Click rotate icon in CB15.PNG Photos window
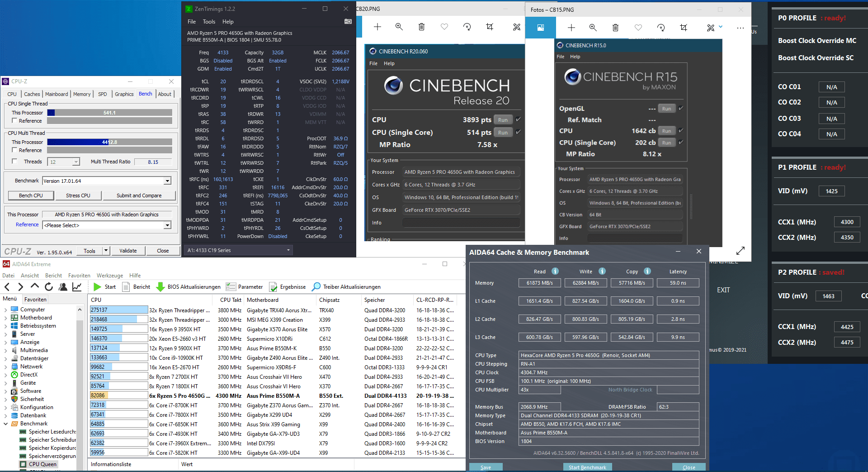The image size is (868, 472). pyautogui.click(x=661, y=28)
